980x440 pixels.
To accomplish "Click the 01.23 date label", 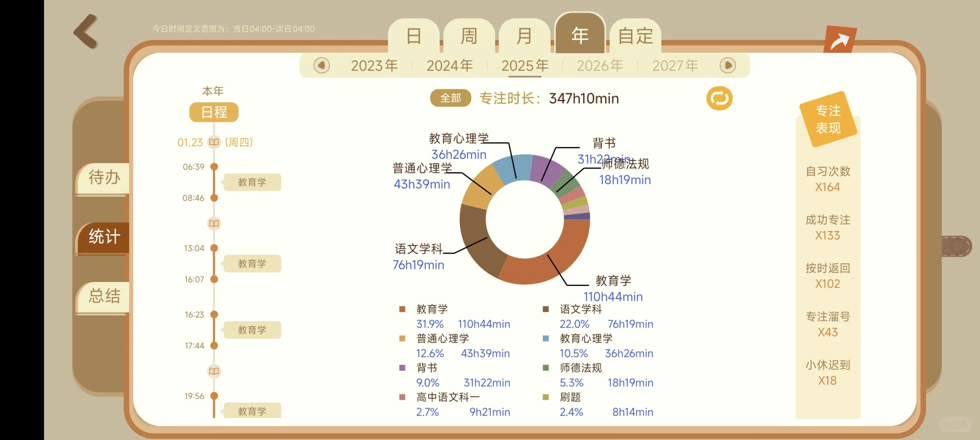I will [x=190, y=142].
